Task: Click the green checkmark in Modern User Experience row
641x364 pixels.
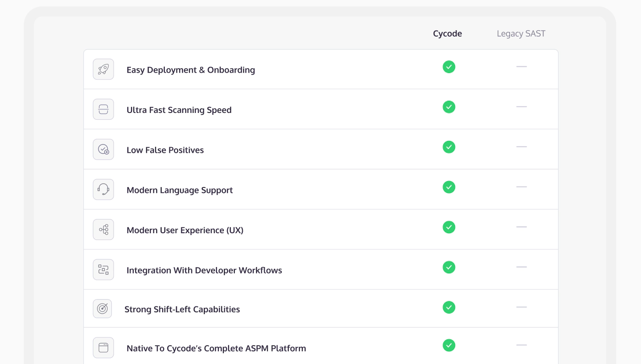Action: 449,227
